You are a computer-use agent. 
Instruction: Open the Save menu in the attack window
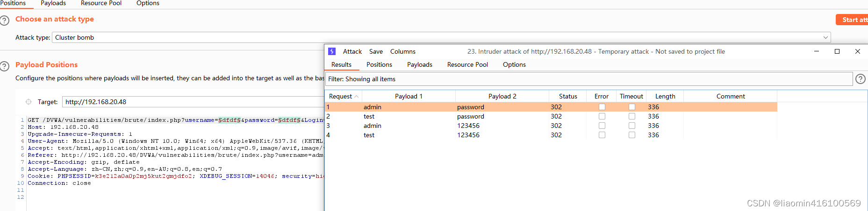[376, 51]
